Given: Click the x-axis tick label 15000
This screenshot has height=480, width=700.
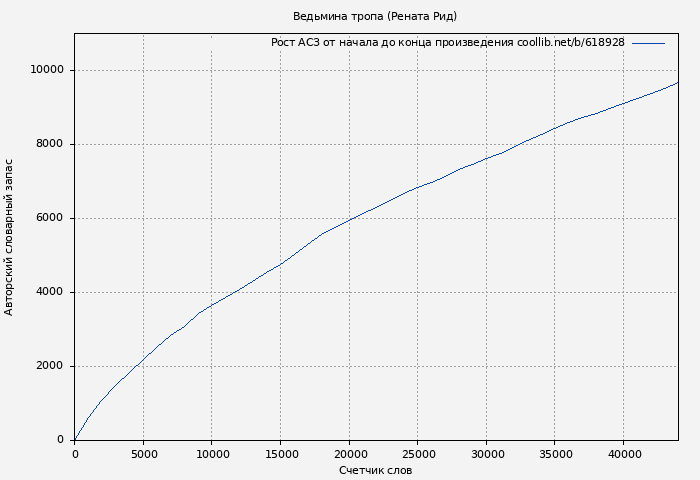Looking at the screenshot, I should coord(280,453).
